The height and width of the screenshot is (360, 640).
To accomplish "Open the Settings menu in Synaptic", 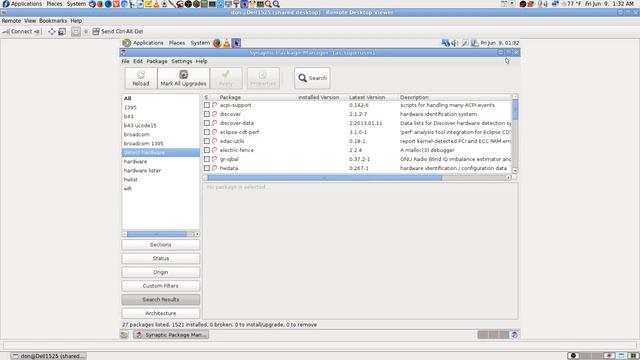I will point(182,61).
